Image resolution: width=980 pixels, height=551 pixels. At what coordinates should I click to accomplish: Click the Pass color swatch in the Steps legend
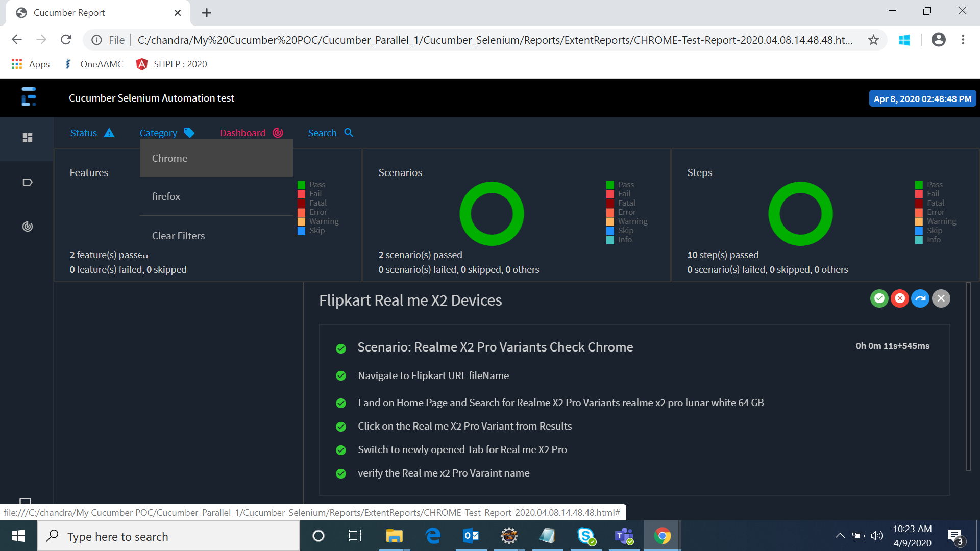pos(919,184)
